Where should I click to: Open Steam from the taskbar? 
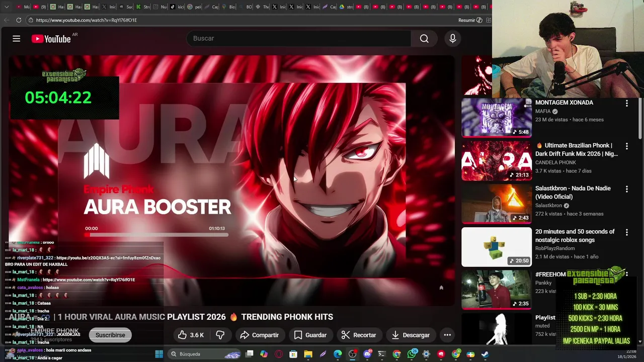tap(485, 354)
